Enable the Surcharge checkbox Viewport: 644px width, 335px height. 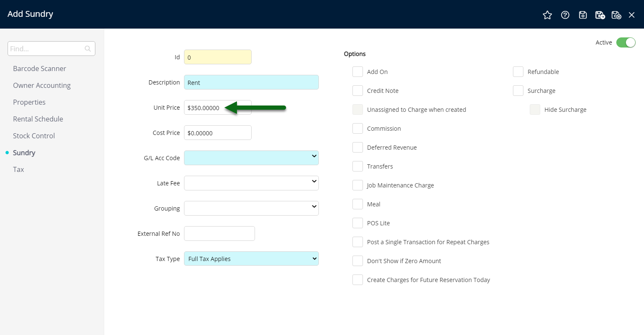pyautogui.click(x=518, y=90)
